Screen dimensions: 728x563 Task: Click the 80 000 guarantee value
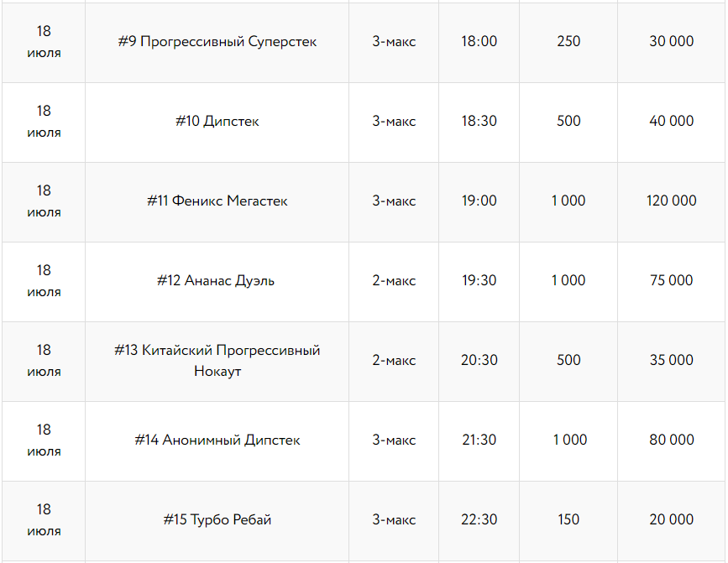(x=671, y=440)
